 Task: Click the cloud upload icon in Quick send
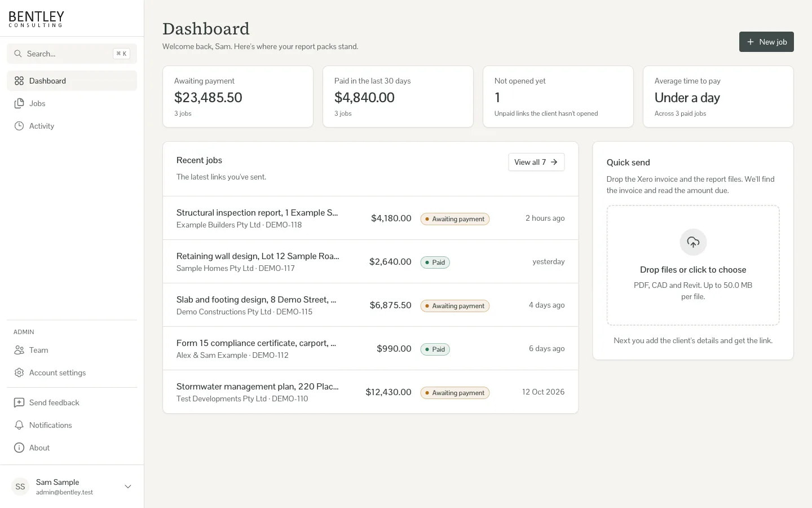[x=693, y=242]
